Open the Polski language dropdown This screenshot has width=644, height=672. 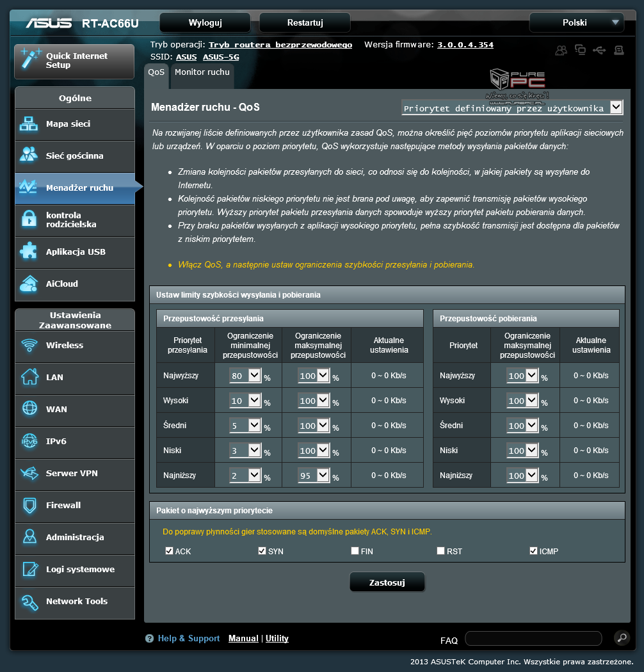(x=577, y=22)
